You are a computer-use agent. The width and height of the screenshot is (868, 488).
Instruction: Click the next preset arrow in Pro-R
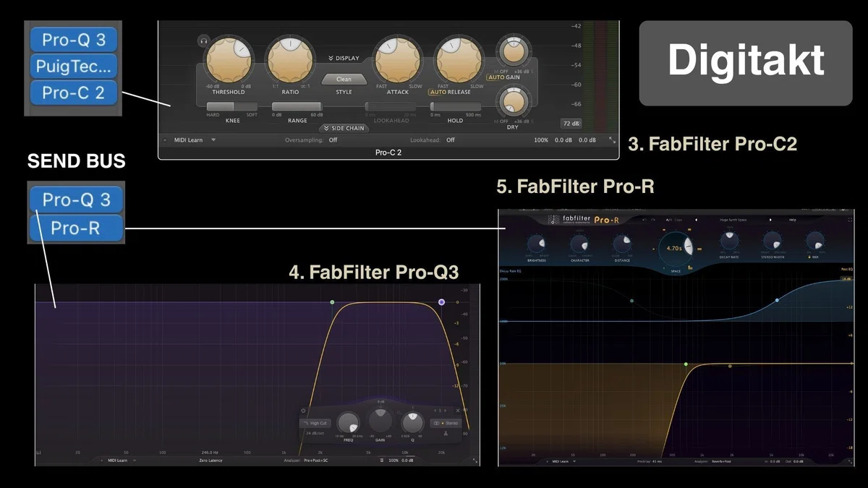coord(770,219)
